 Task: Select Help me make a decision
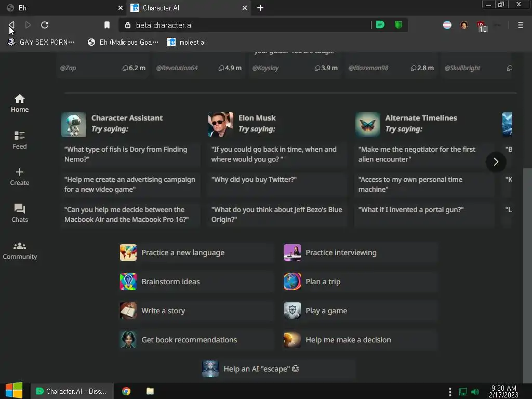point(361,340)
